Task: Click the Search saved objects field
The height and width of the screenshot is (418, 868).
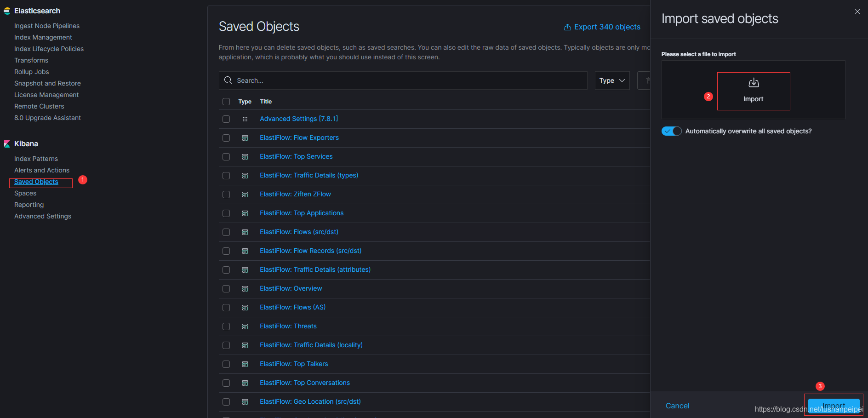Action: [x=403, y=80]
